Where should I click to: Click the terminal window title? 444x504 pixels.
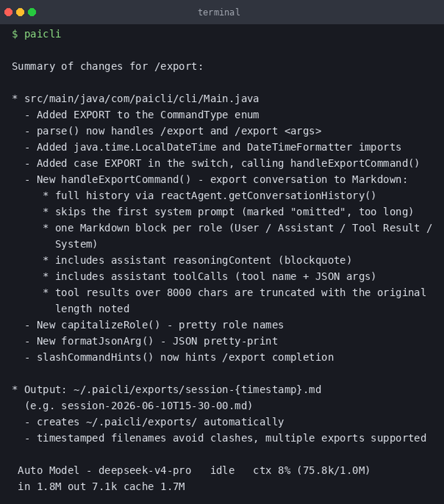219,12
